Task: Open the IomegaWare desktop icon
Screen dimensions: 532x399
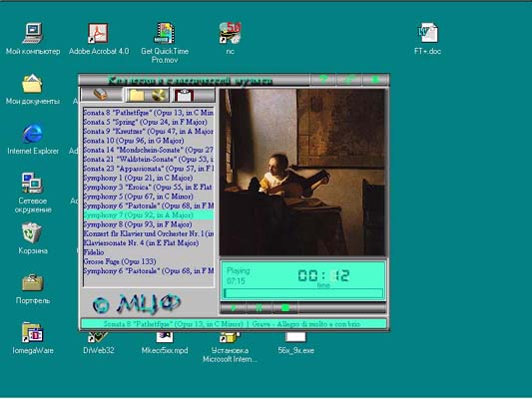Action: (33, 337)
